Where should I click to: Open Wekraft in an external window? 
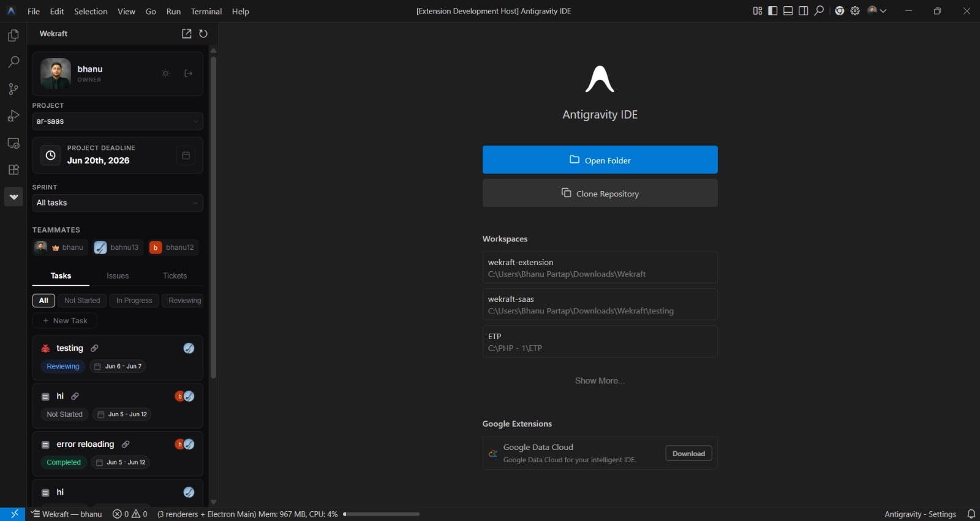point(187,34)
